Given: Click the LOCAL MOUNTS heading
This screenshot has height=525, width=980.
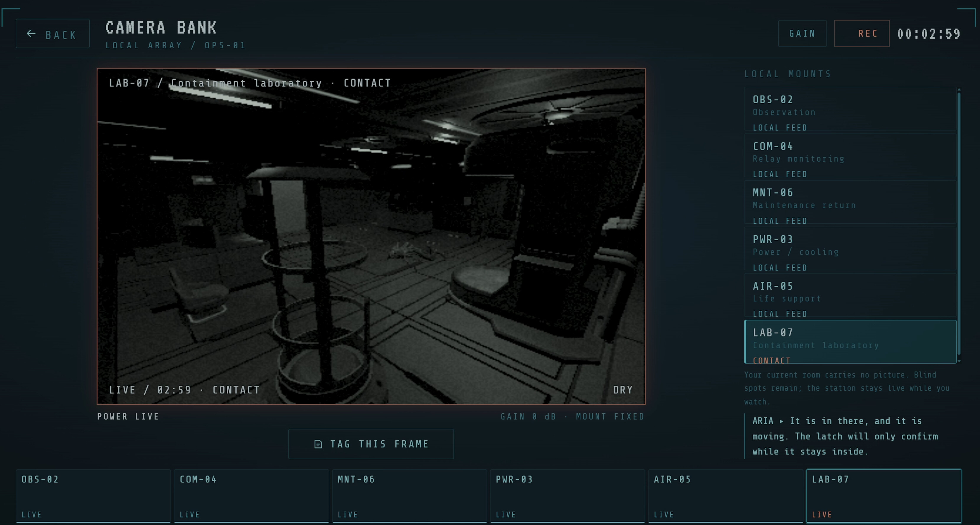Looking at the screenshot, I should [x=788, y=74].
